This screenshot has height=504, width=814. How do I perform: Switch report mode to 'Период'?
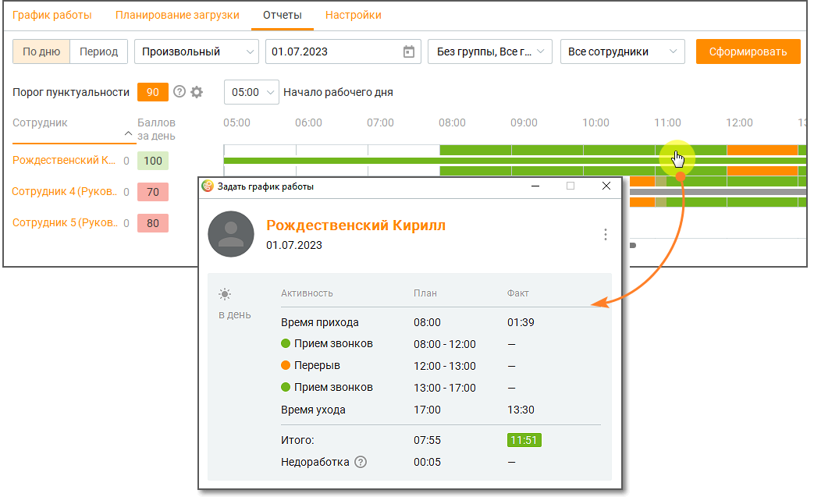click(98, 51)
